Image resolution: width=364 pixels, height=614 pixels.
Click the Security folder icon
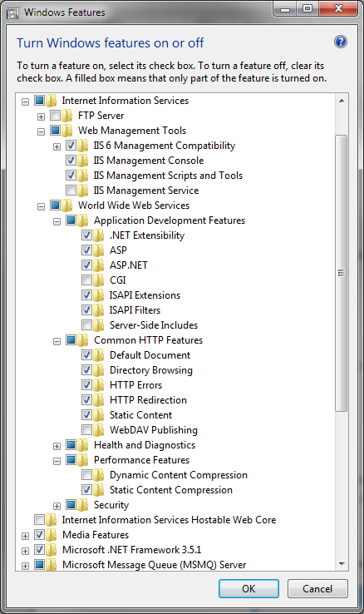[83, 505]
